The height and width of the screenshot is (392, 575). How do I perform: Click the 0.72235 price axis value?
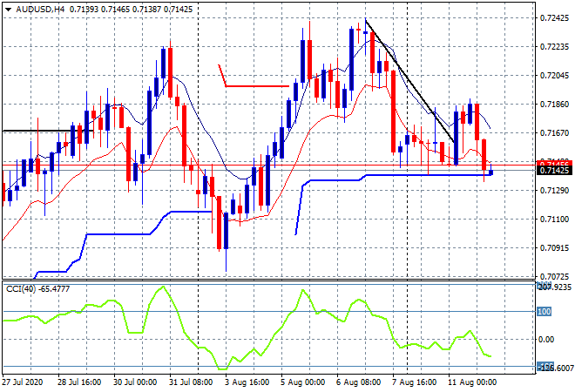click(554, 46)
